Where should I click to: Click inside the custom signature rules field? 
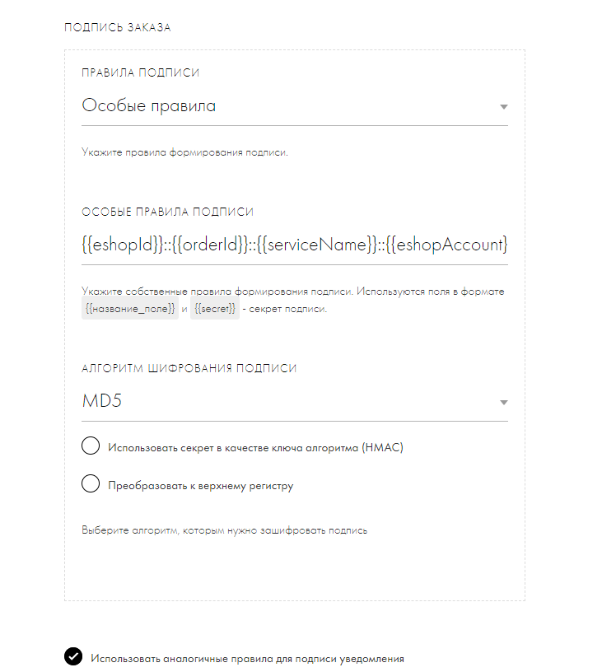coord(294,245)
